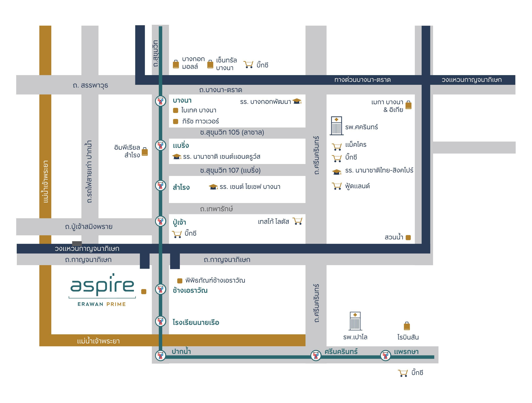Image resolution: width=532 pixels, height=403 pixels.
Task: Click the vertical ถ.รถไฟสายเก่า ปากน้ำ label
Action: pyautogui.click(x=89, y=172)
